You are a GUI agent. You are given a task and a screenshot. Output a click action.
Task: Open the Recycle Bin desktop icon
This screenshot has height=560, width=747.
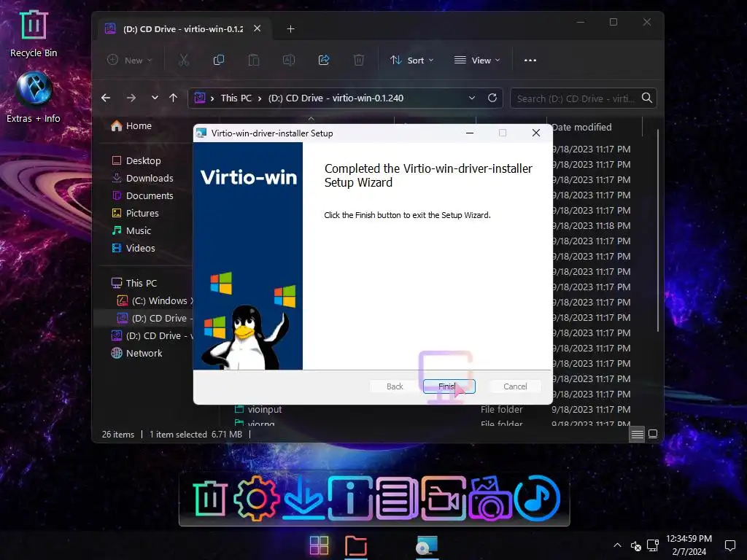[34, 34]
